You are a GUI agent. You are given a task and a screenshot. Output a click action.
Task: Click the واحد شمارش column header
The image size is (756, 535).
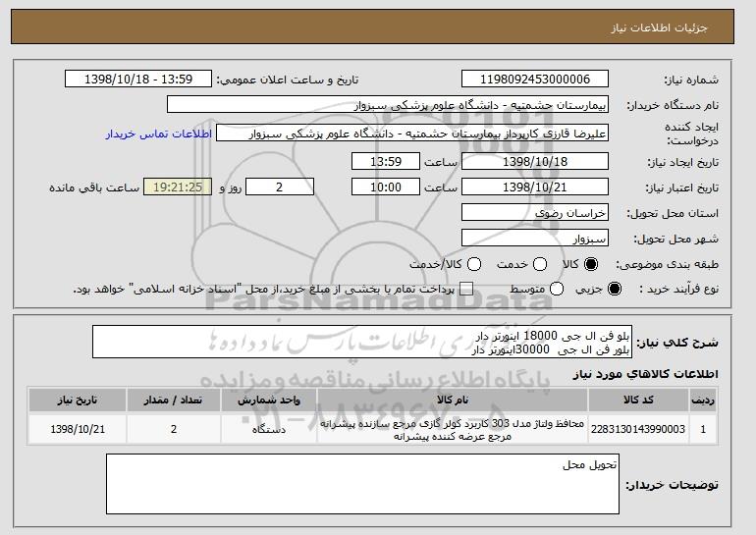(269, 401)
